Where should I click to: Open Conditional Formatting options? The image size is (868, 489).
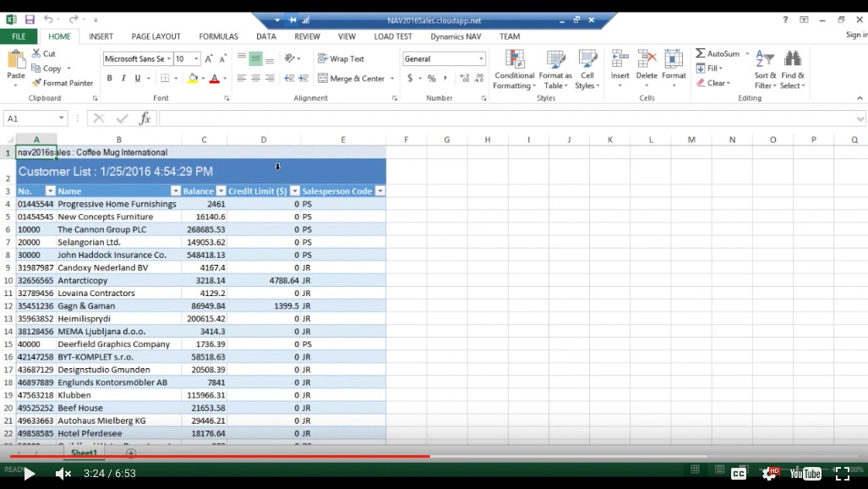click(516, 69)
